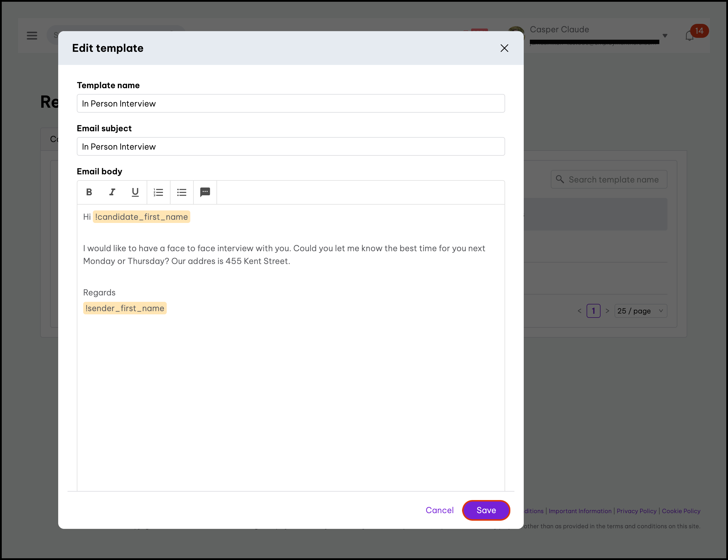This screenshot has width=728, height=560.
Task: Toggle bold formatting in email body
Action: (x=89, y=192)
